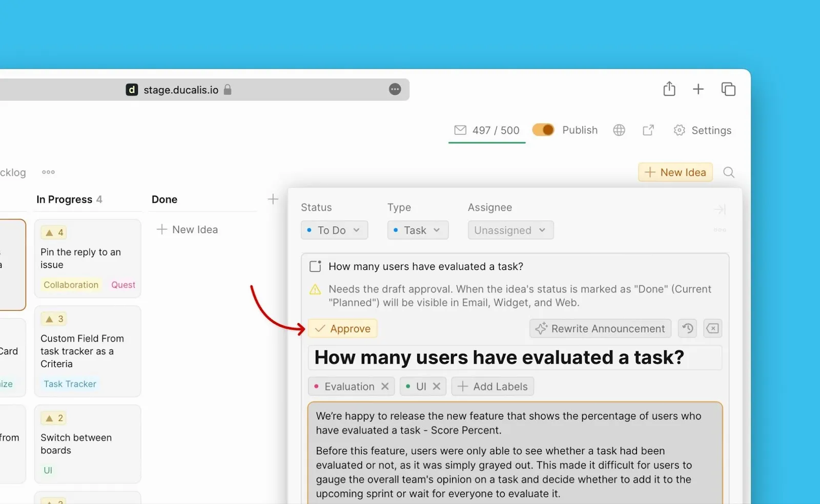This screenshot has height=504, width=820.
Task: Open Settings in the top bar
Action: [x=703, y=131]
